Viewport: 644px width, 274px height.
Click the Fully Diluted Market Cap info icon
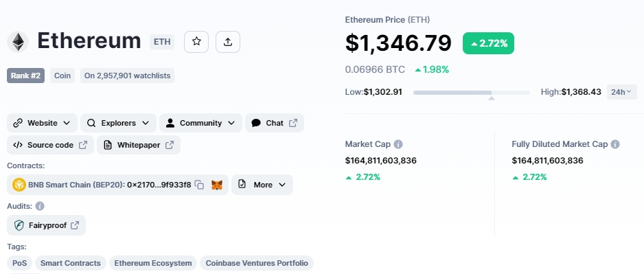(615, 144)
